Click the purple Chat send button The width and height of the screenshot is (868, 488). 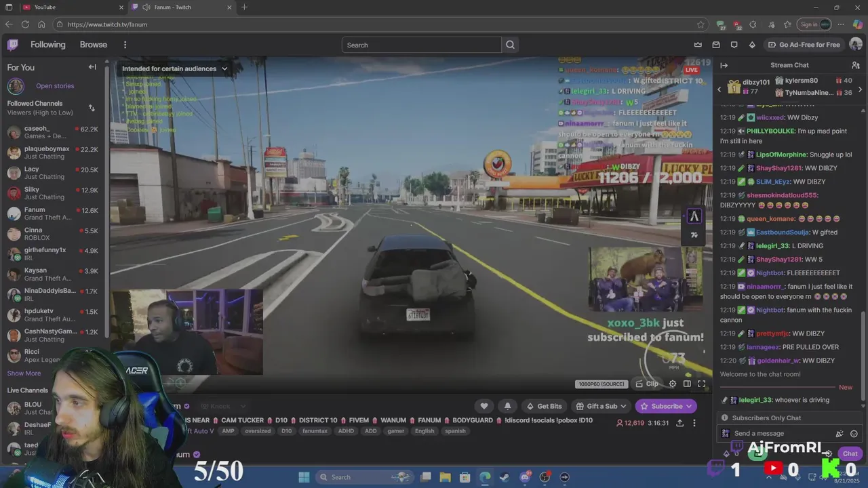[850, 453]
